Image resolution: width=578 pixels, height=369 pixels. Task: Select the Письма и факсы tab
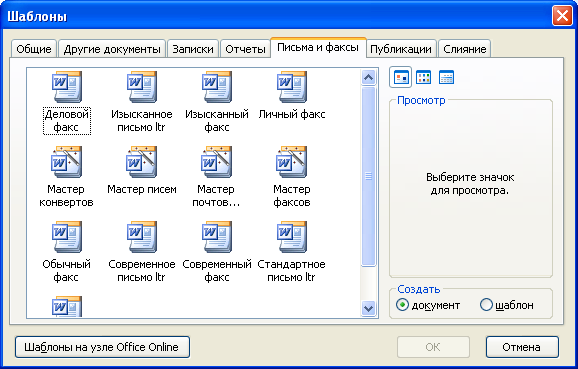318,48
